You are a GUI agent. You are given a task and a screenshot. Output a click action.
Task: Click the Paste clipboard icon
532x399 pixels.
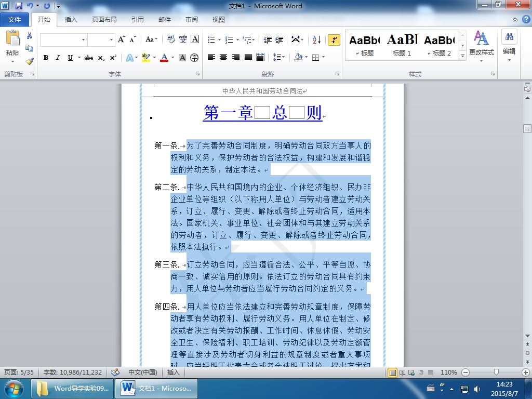coord(12,38)
